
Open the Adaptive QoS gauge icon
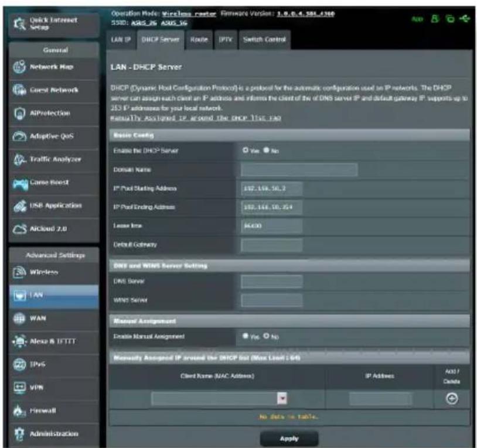tap(19, 136)
